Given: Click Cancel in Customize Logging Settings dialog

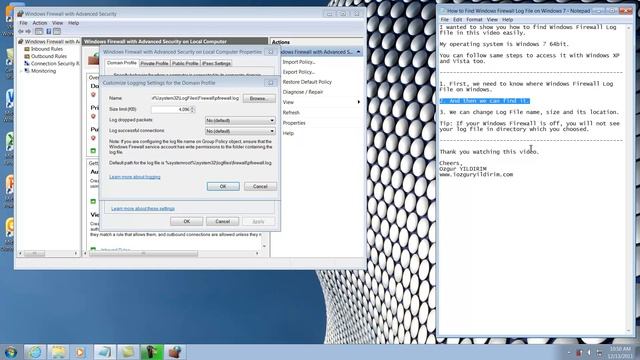Looking at the screenshot, I should 260,187.
